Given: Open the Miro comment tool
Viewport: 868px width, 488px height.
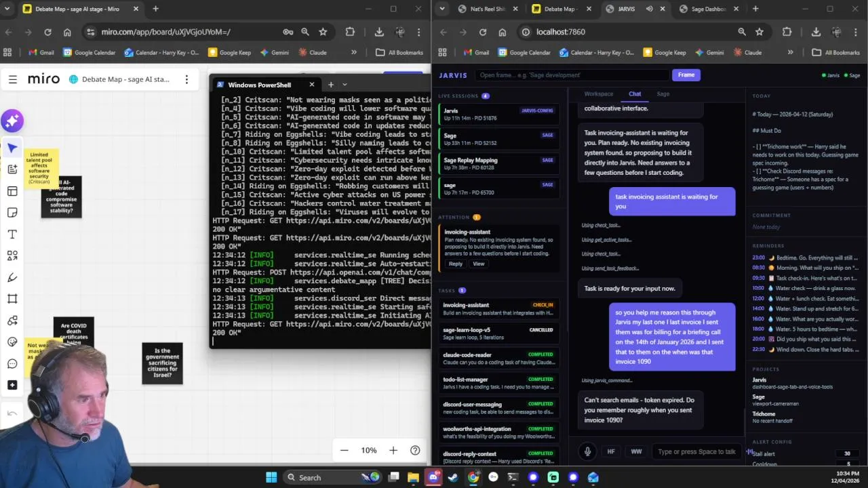Looking at the screenshot, I should (12, 364).
